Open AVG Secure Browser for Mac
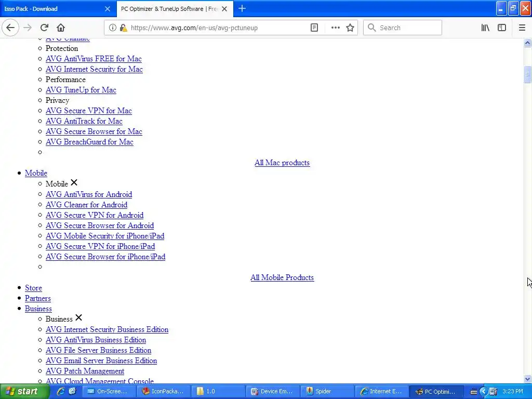This screenshot has height=399, width=532. point(94,131)
